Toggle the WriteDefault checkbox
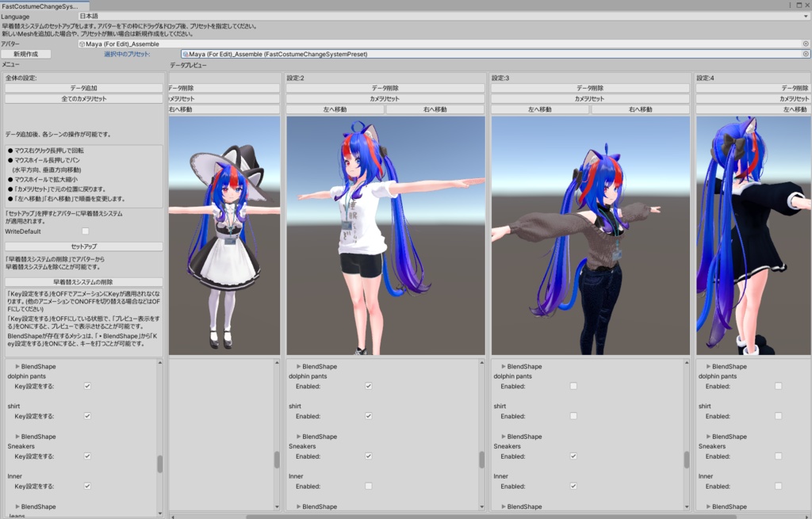 coord(85,230)
